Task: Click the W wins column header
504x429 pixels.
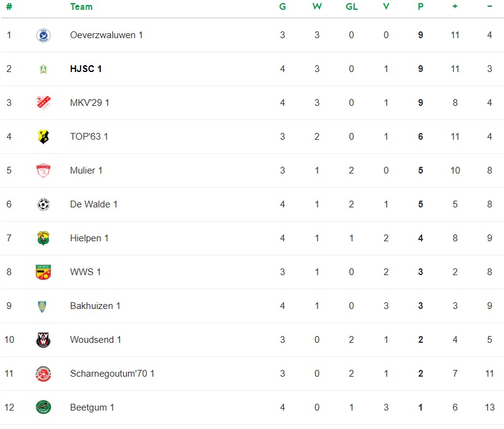Action: click(x=317, y=7)
